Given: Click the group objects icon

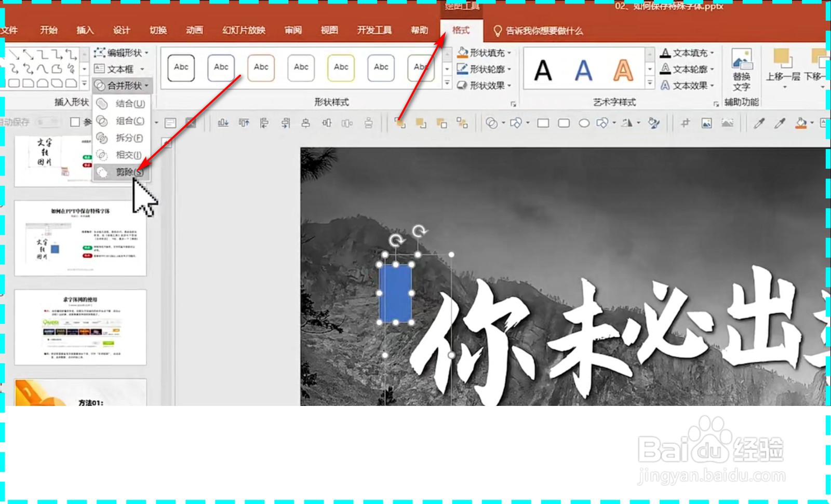Looking at the screenshot, I should [462, 123].
